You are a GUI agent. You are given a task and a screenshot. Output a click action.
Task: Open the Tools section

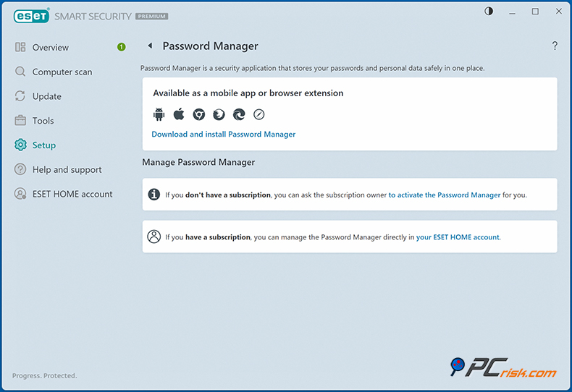pyautogui.click(x=43, y=121)
